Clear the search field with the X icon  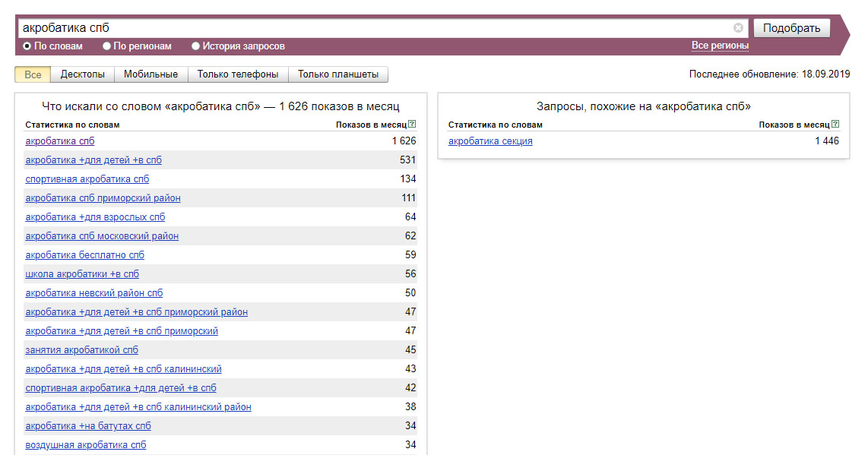pos(738,28)
